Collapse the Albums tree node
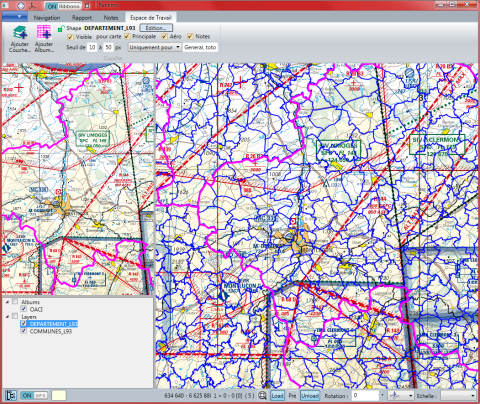Screen dimensions: 480x404 click(x=7, y=302)
